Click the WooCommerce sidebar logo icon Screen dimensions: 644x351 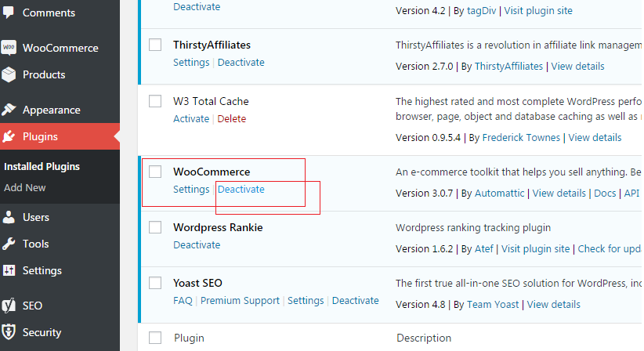point(9,48)
